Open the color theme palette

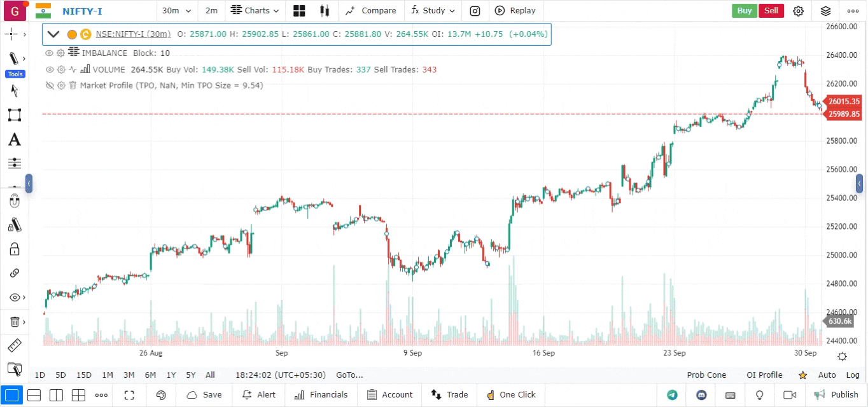[x=161, y=395]
